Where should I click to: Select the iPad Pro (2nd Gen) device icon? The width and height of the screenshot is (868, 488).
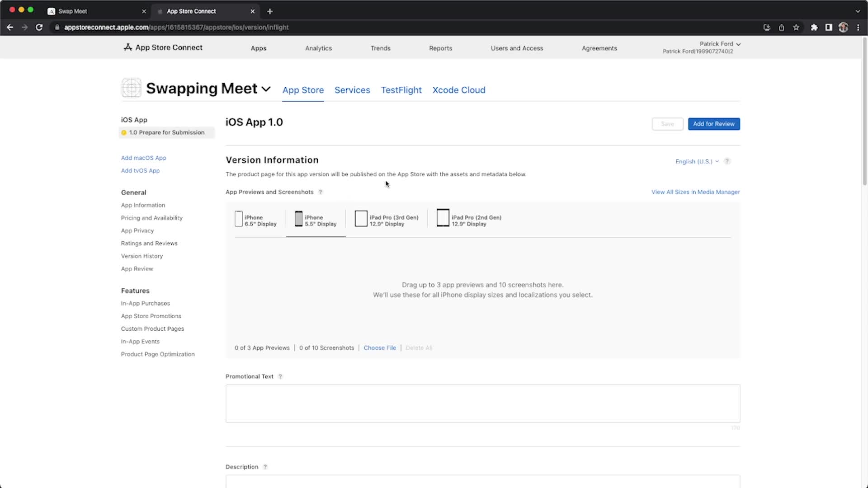(443, 217)
